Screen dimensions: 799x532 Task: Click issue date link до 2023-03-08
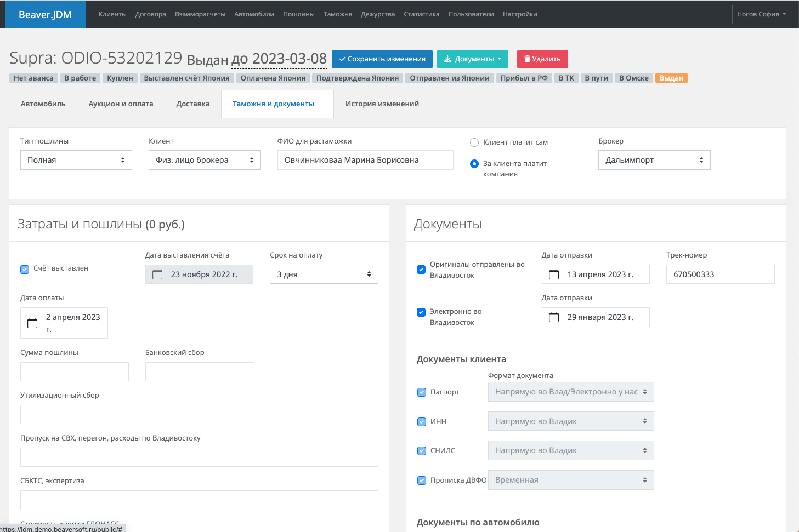tap(279, 59)
